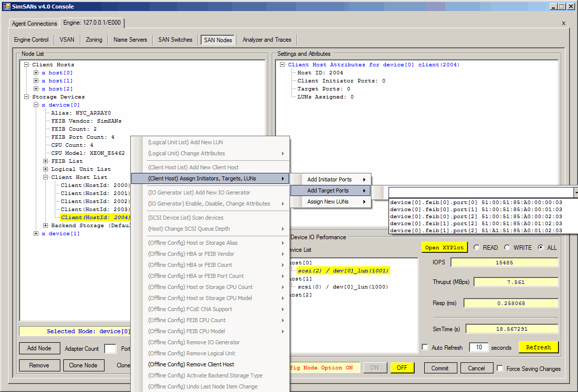Enable the Auto Refresh checkbox
The width and height of the screenshot is (578, 392).
pyautogui.click(x=425, y=347)
